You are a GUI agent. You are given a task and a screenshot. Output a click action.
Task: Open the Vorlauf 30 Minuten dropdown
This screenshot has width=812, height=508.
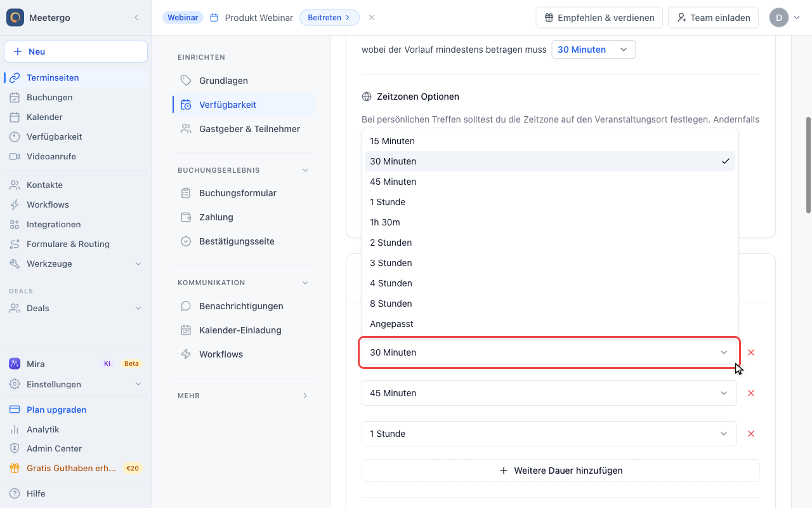(594, 50)
